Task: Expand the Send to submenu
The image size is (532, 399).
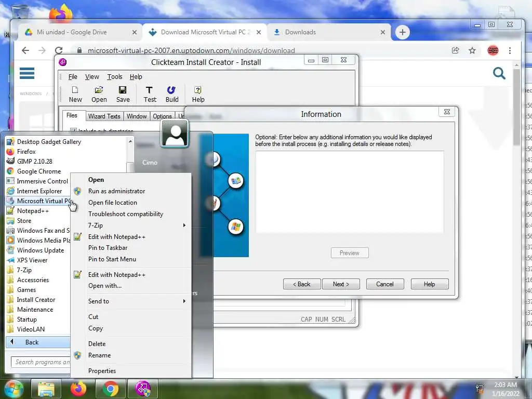Action: click(131, 301)
